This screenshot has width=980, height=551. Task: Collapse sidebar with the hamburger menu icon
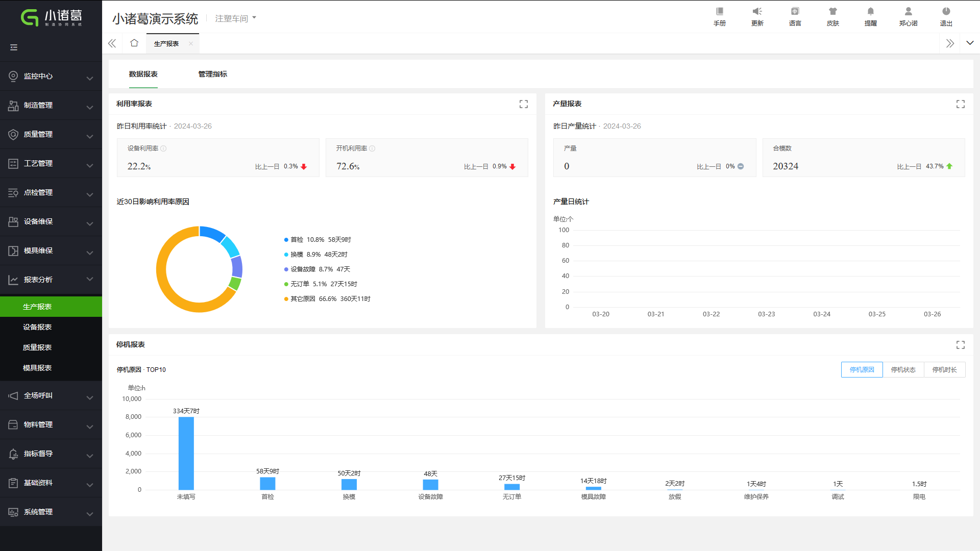pos(14,47)
